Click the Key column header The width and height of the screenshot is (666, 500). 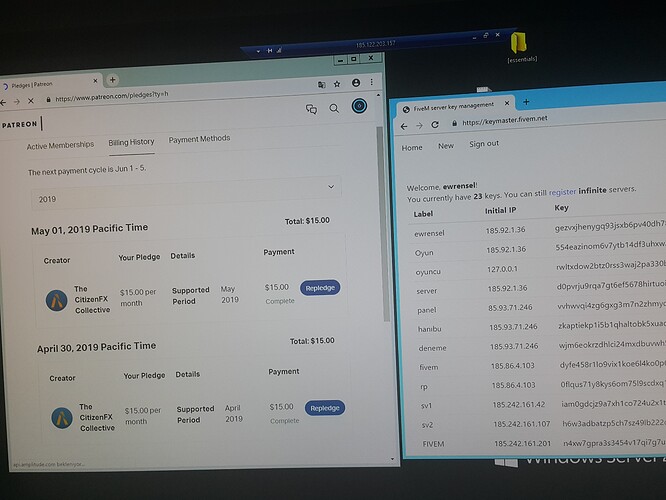tap(562, 208)
